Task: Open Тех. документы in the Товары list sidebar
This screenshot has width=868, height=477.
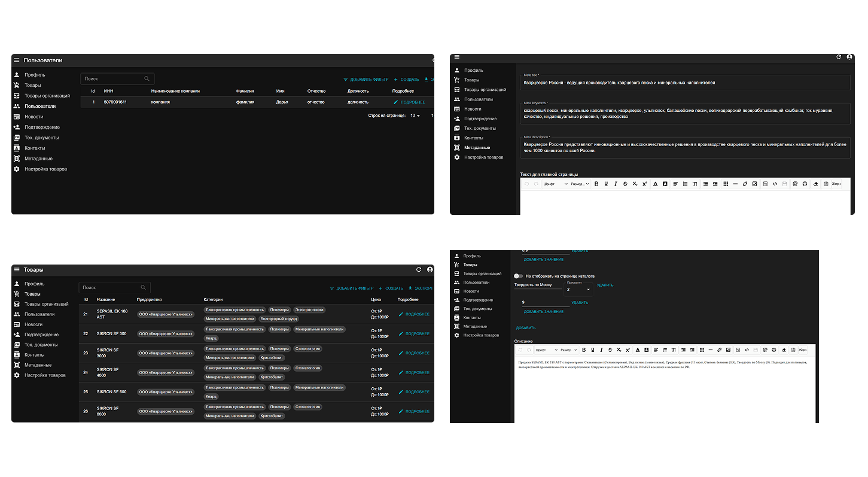Action: tap(41, 345)
